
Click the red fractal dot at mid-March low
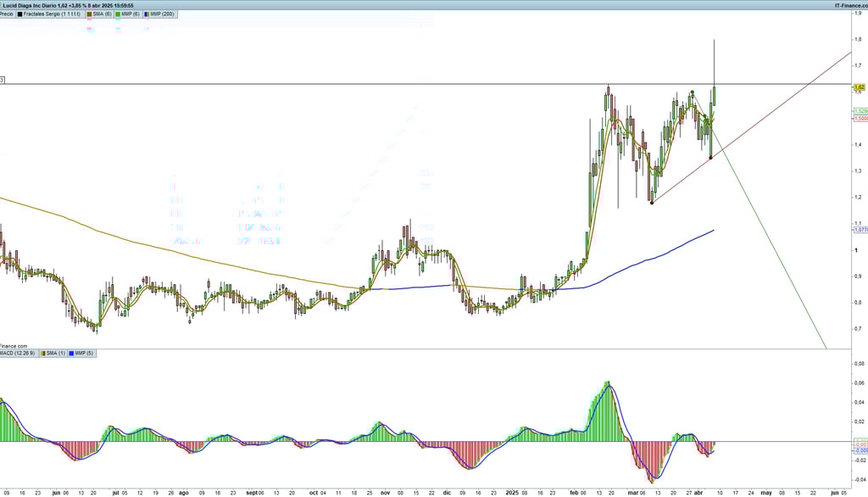point(652,203)
